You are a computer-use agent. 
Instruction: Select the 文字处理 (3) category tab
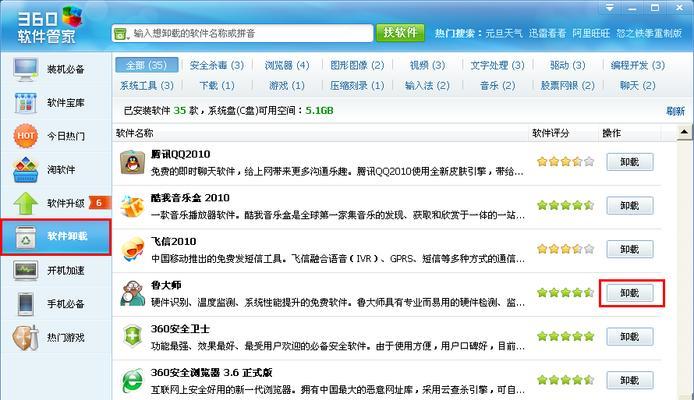pyautogui.click(x=497, y=65)
